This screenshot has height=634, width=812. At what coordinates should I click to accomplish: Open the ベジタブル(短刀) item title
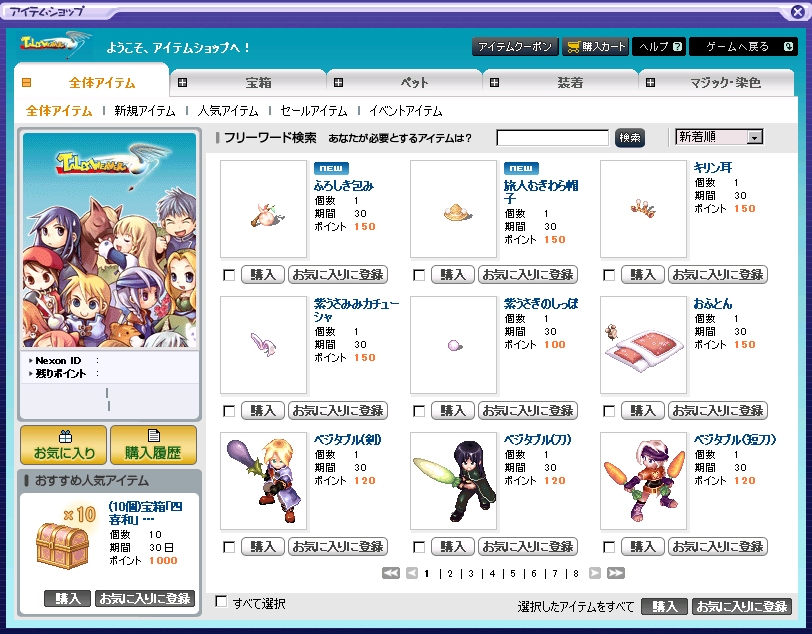735,440
